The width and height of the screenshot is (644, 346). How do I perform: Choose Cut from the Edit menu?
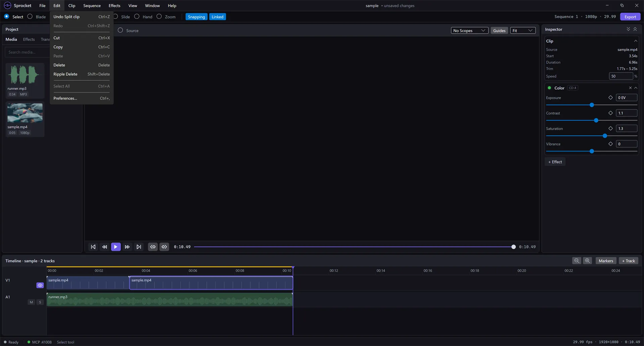pyautogui.click(x=82, y=38)
